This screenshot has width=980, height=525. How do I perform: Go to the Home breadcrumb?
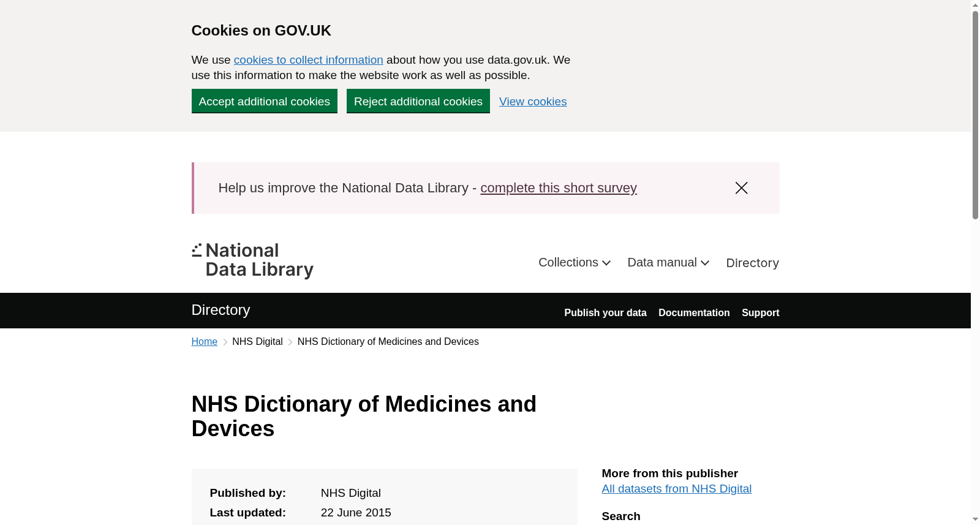click(x=205, y=342)
